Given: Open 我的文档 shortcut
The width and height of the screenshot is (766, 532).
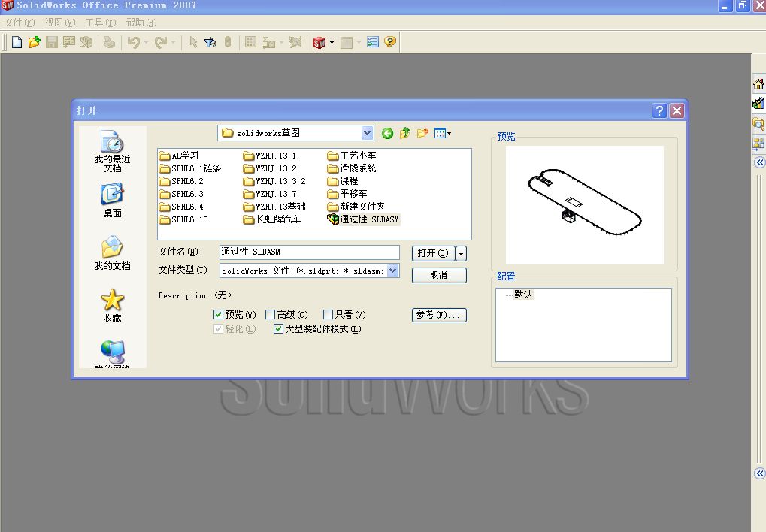Looking at the screenshot, I should pyautogui.click(x=112, y=253).
